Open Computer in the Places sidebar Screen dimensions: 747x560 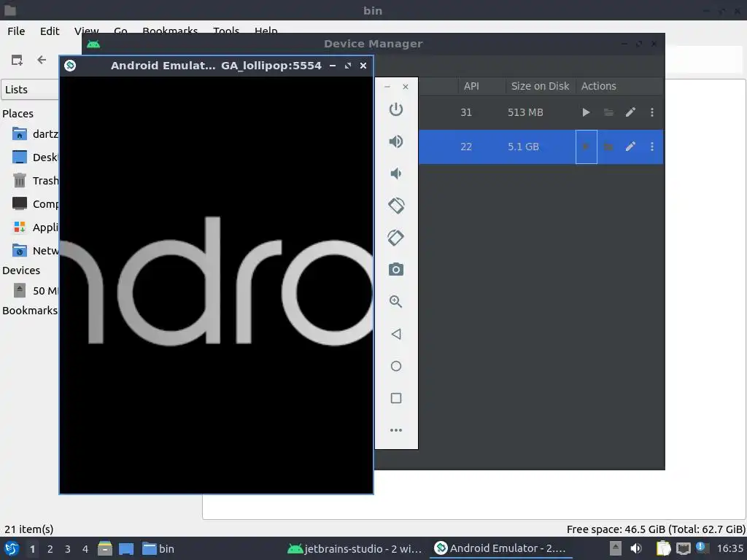[34, 204]
